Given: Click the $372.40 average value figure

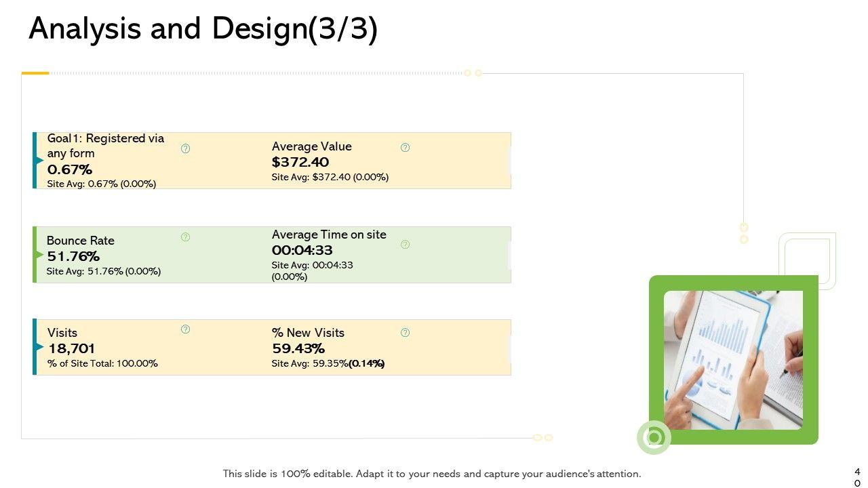Looking at the screenshot, I should pos(300,162).
